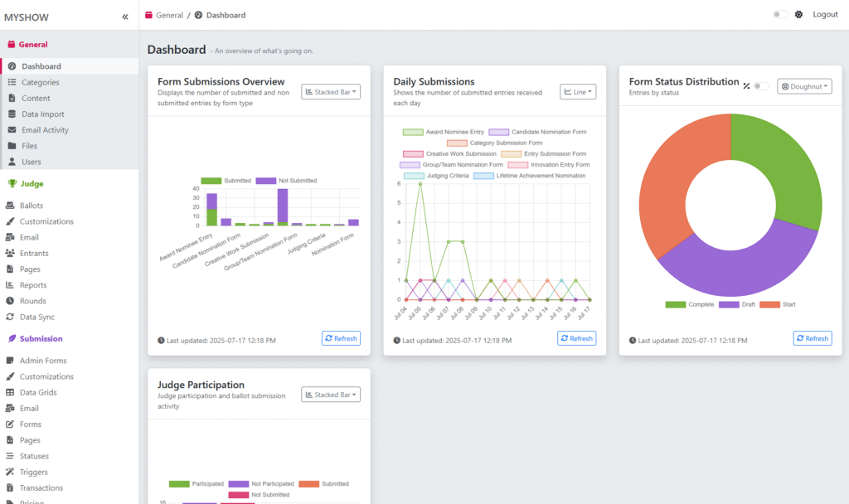Click the Data Grids table icon
The image size is (849, 504).
pyautogui.click(x=12, y=393)
